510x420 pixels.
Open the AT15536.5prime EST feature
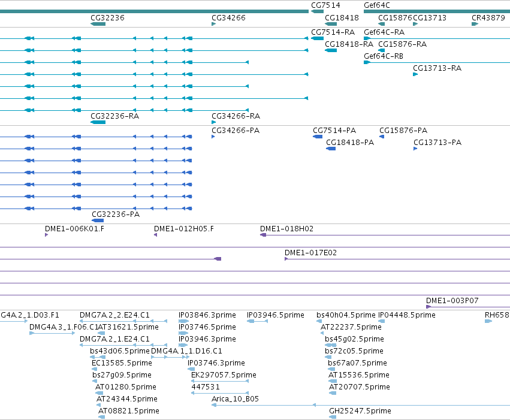pos(333,381)
